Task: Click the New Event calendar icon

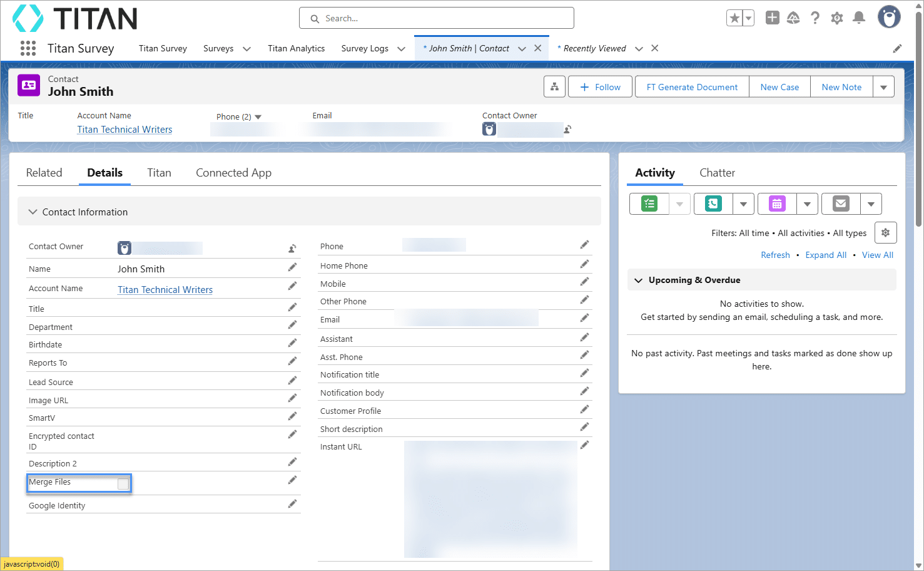Action: click(777, 203)
